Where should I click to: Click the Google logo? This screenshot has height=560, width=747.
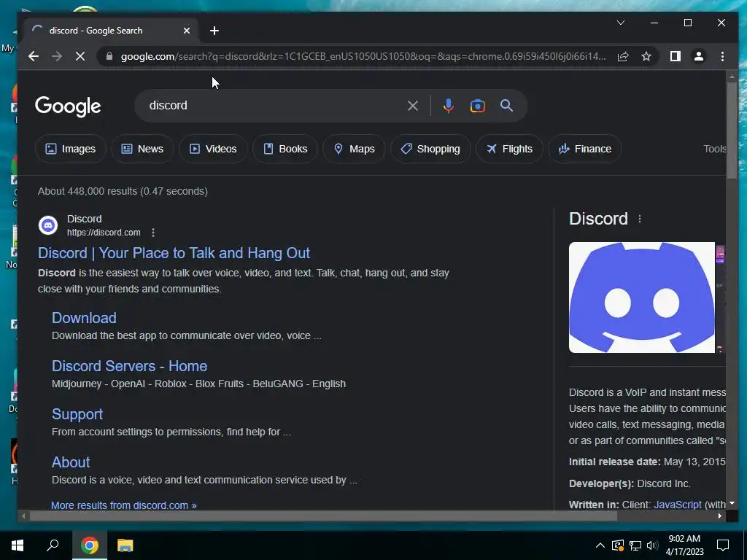(x=68, y=106)
